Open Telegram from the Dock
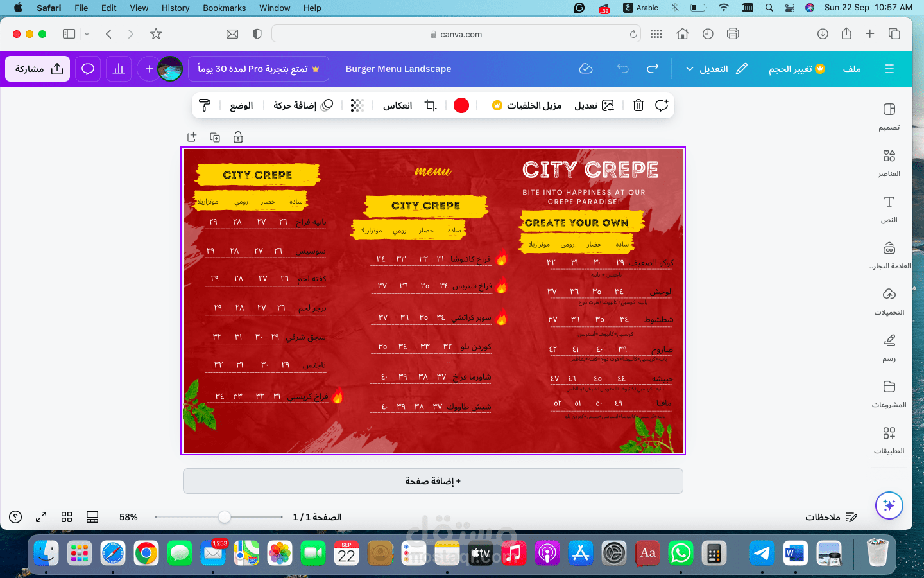Image resolution: width=924 pixels, height=578 pixels. [762, 553]
